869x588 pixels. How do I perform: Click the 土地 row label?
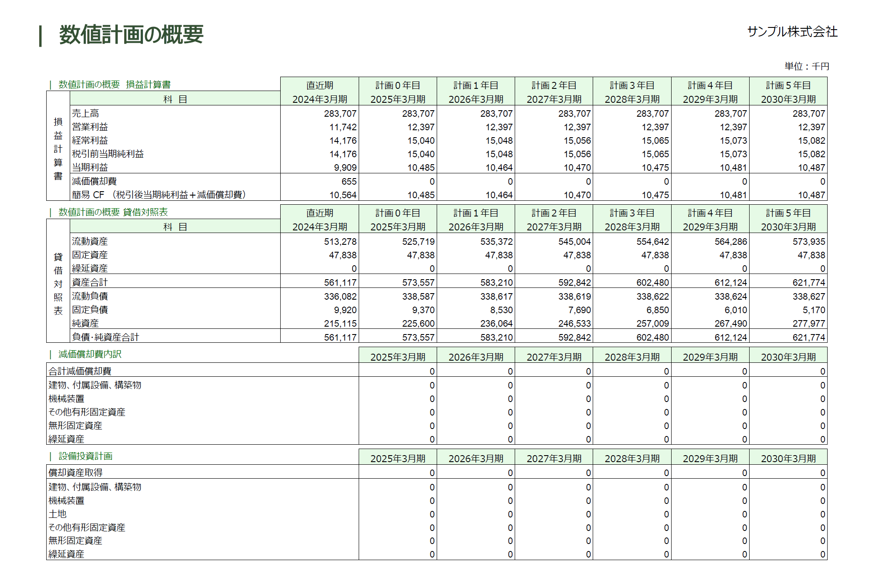[58, 514]
